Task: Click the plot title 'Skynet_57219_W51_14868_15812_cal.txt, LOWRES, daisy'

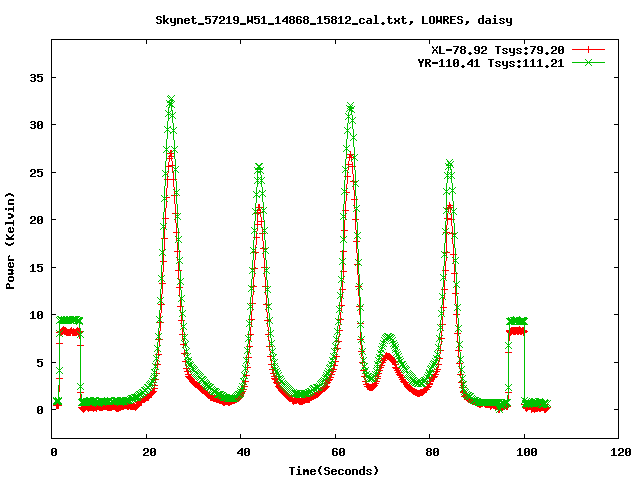Action: [334, 20]
